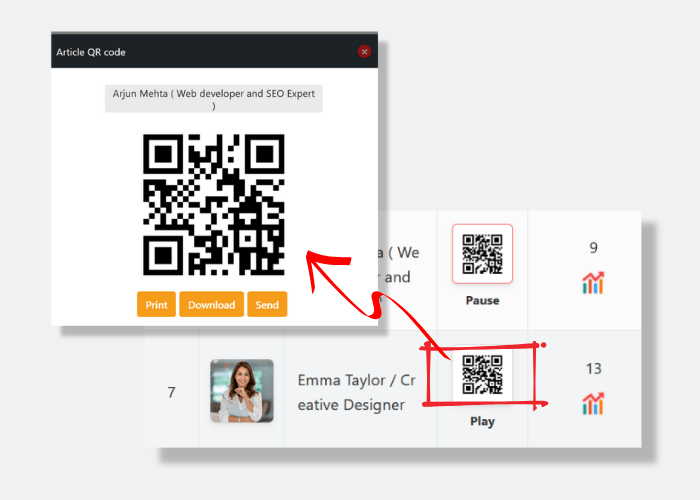Screen dimensions: 700x500
Task: Click the Play label under QR code
Action: (482, 421)
